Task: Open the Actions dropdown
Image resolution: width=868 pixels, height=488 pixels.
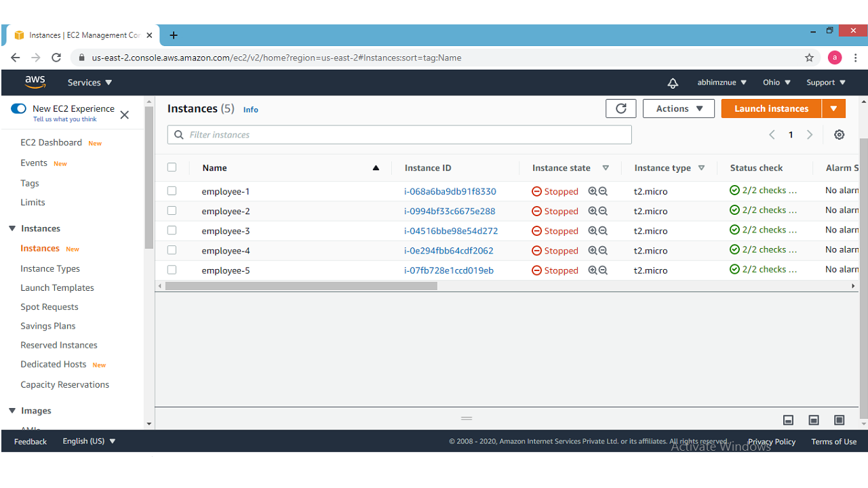Action: click(678, 108)
